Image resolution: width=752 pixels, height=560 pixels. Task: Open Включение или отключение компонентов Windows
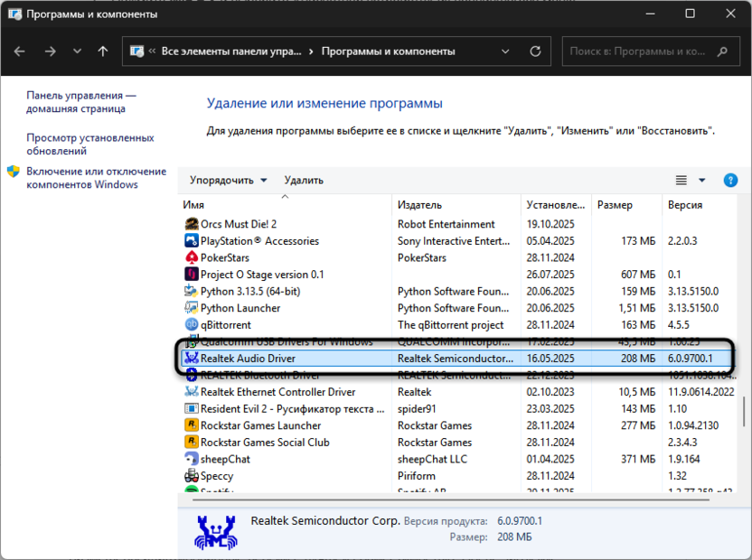[x=96, y=178]
